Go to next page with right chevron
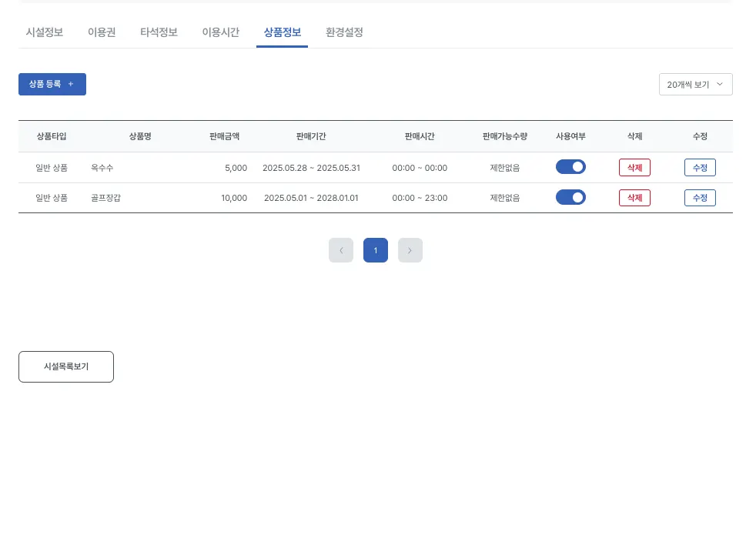Viewport: 756px width, 555px height. click(x=410, y=250)
